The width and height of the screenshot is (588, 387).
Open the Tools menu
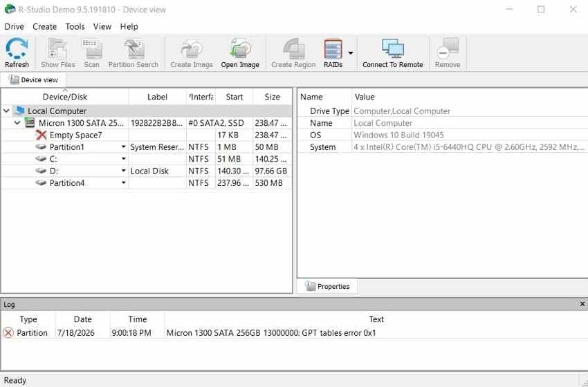pyautogui.click(x=75, y=26)
